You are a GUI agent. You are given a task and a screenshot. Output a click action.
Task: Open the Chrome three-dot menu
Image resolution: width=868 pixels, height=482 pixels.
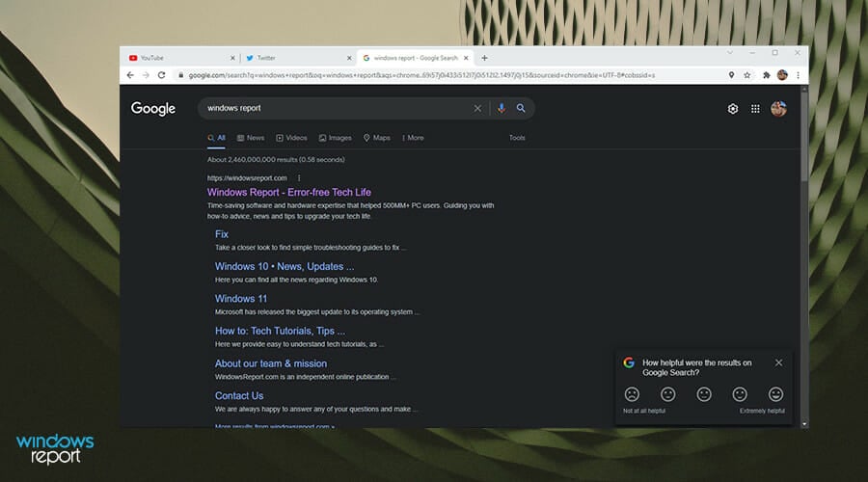(798, 75)
